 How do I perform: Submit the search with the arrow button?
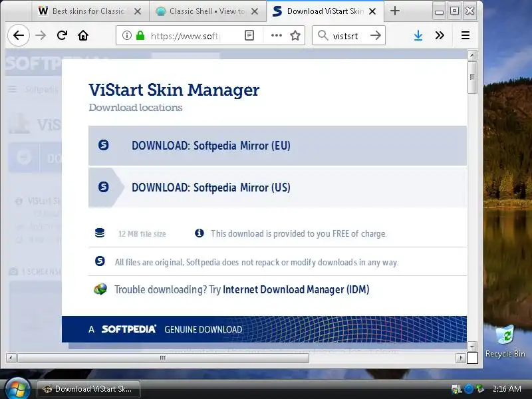pos(376,35)
